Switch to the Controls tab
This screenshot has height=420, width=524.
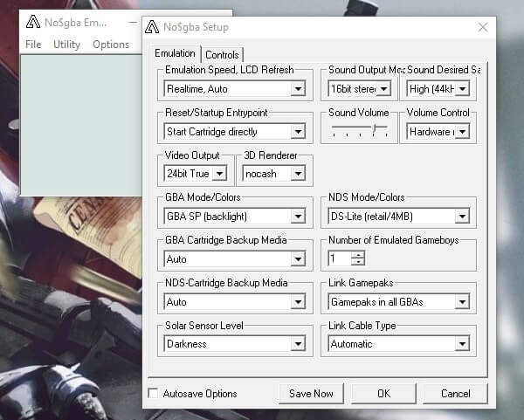222,55
